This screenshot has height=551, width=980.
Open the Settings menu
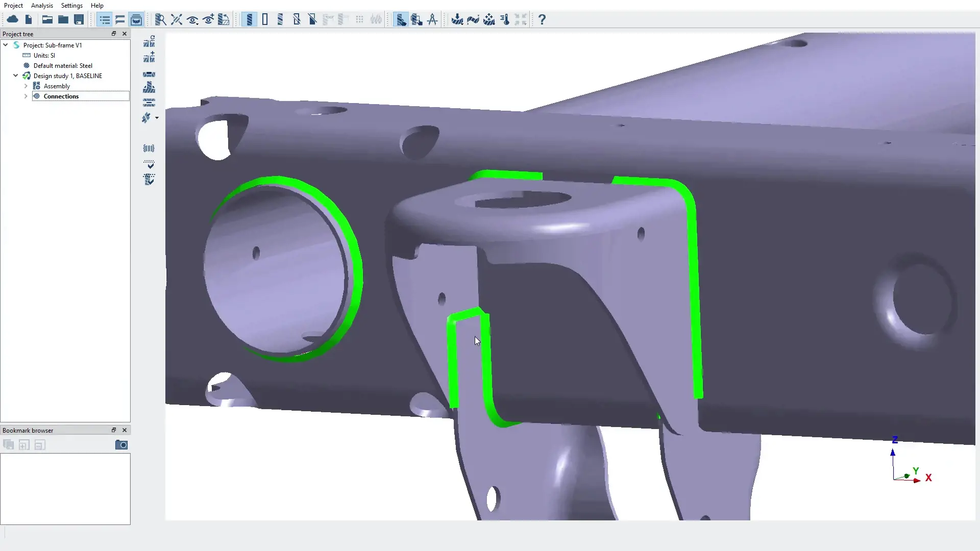tap(71, 6)
